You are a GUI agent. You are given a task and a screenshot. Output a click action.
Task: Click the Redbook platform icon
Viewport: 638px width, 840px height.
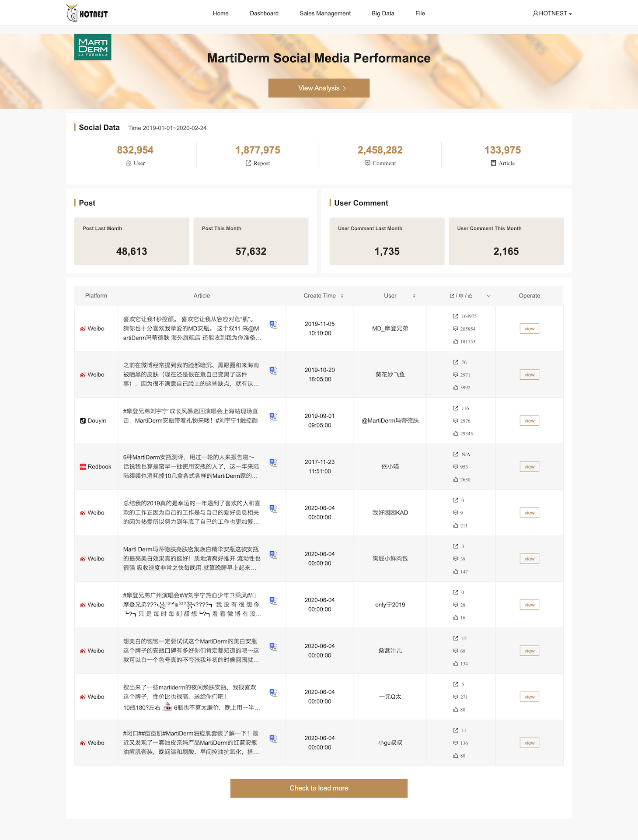click(83, 467)
